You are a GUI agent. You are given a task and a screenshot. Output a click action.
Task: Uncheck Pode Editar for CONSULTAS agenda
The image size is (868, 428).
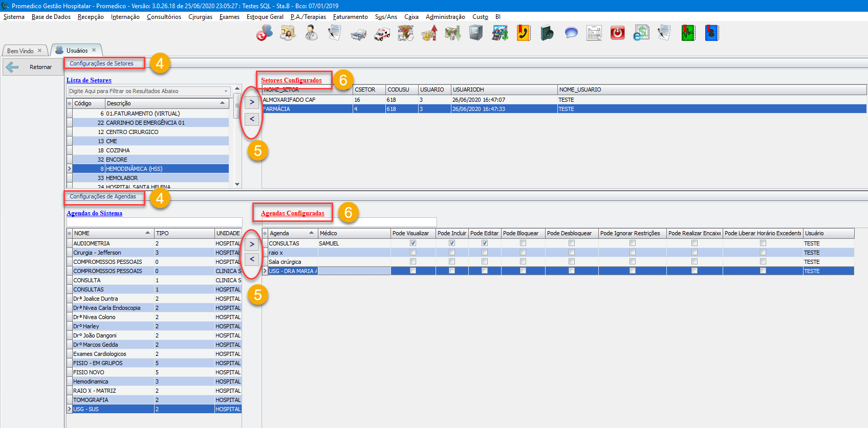485,243
